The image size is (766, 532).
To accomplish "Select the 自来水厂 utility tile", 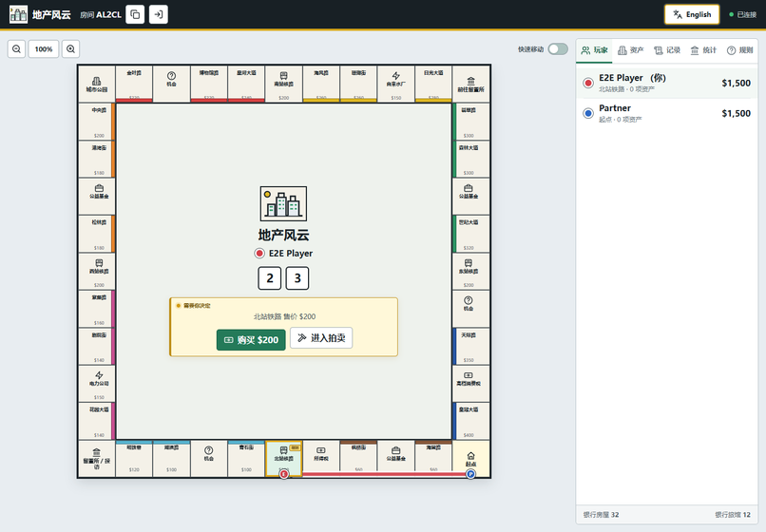I will tap(396, 84).
